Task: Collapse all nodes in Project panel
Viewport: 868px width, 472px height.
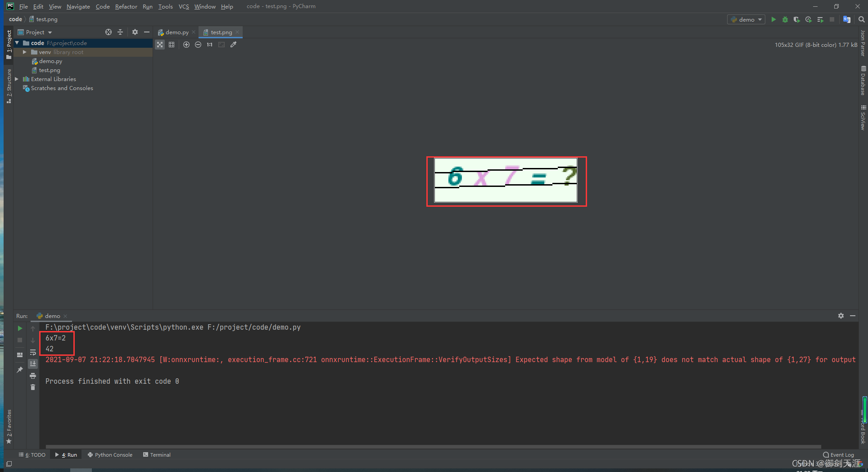Action: tap(120, 32)
